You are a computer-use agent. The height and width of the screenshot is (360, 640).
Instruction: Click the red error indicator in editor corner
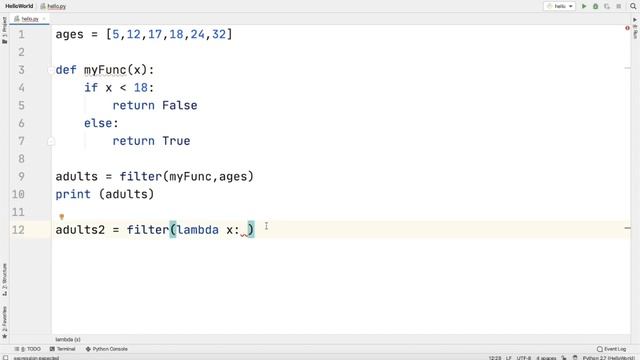(627, 28)
